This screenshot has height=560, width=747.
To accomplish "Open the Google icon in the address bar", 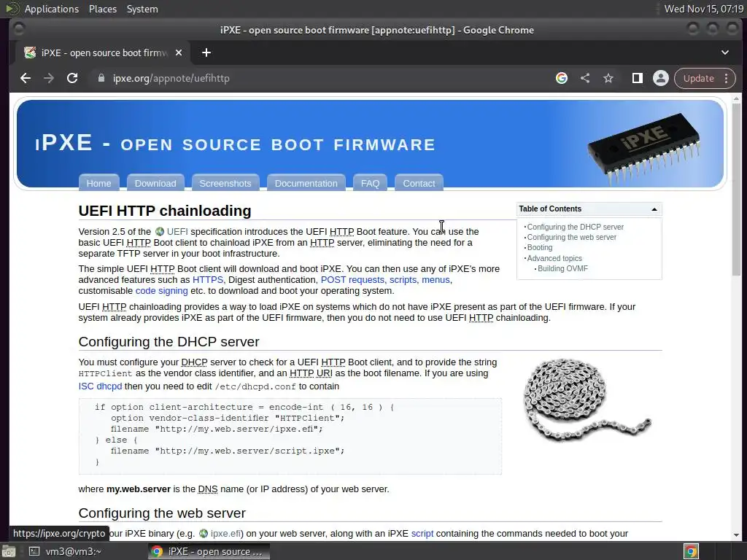I will [562, 78].
